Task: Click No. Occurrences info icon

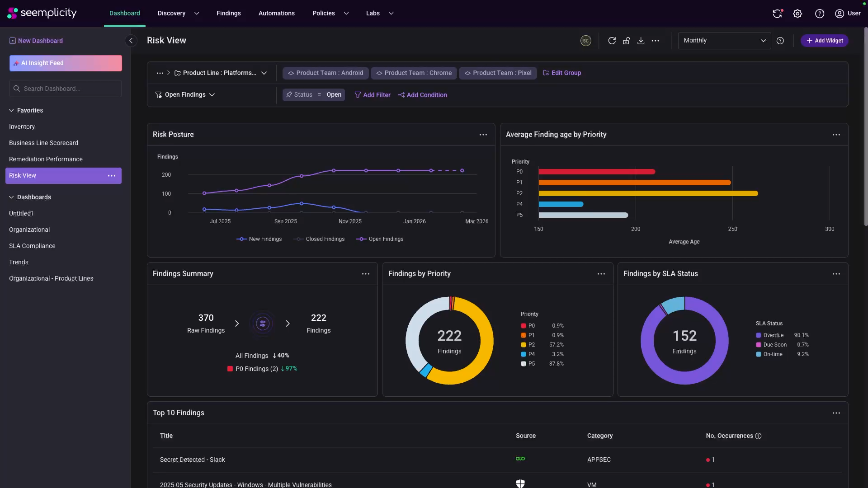Action: [758, 436]
